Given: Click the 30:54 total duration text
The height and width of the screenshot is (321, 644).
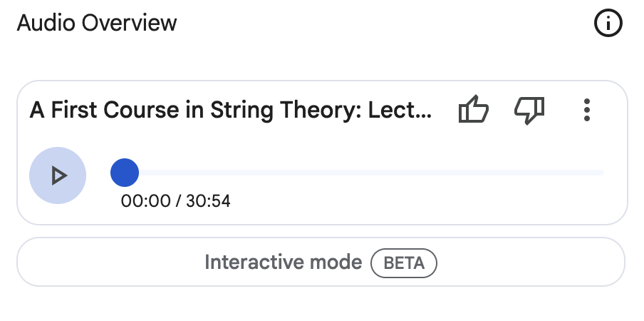Looking at the screenshot, I should (x=208, y=201).
